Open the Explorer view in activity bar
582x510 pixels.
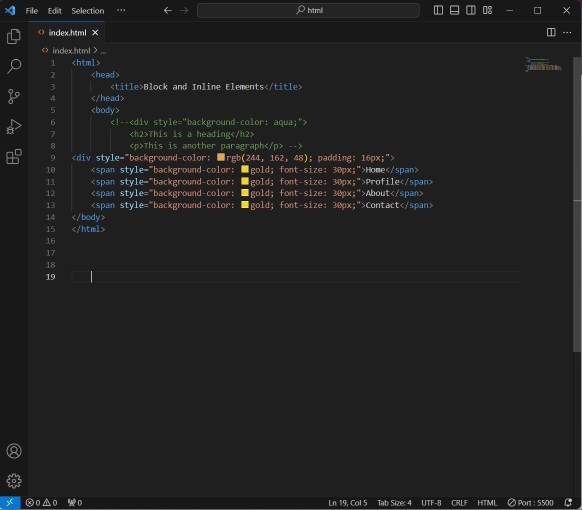14,36
